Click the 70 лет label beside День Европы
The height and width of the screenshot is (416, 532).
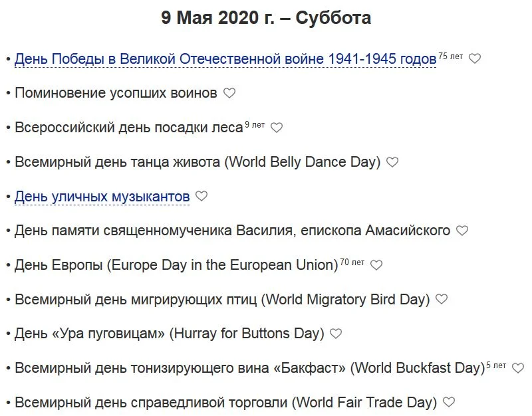[351, 261]
